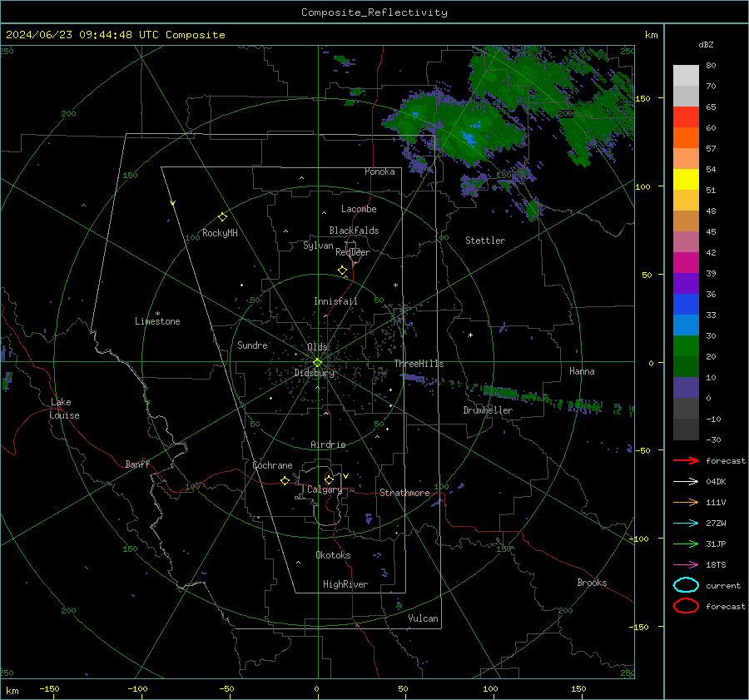This screenshot has width=749, height=700.
Task: Click the Brooks town label
Action: point(592,583)
